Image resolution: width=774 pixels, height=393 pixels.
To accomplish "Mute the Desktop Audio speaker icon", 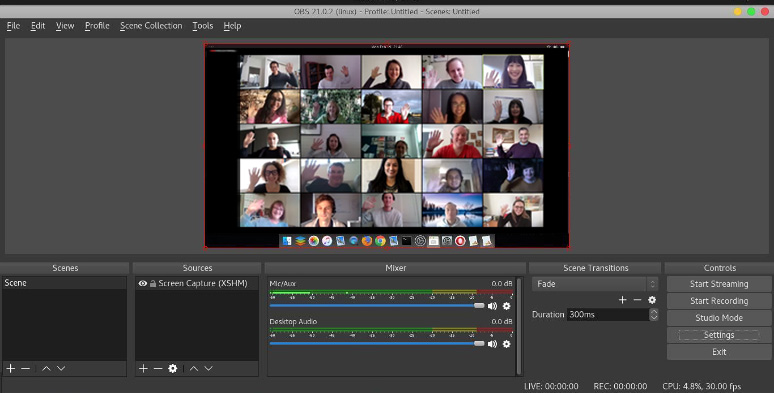I will coord(492,344).
